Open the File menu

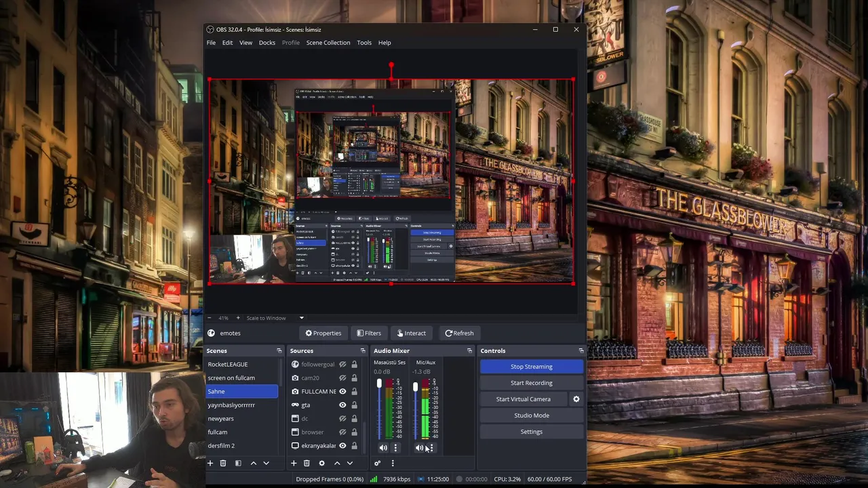point(211,43)
